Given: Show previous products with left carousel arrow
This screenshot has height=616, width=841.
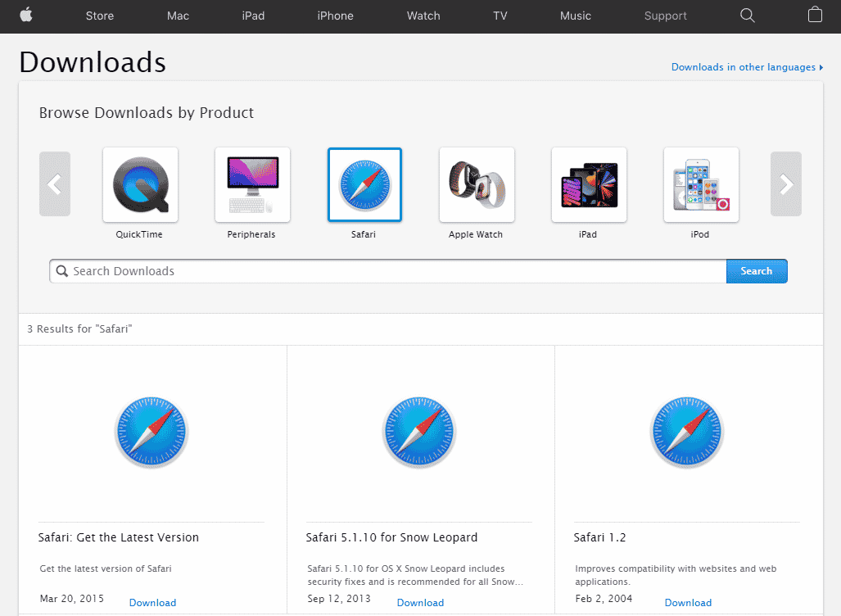Looking at the screenshot, I should pyautogui.click(x=55, y=184).
